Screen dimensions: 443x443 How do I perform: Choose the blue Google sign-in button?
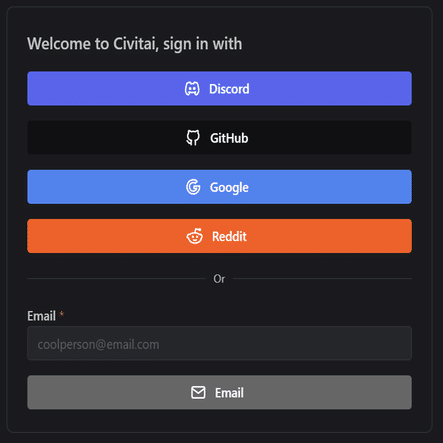(219, 187)
